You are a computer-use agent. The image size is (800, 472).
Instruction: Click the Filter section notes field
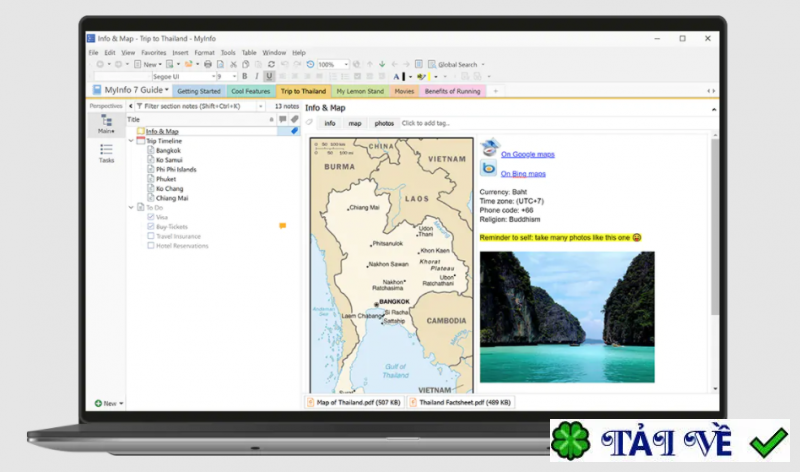tap(198, 106)
